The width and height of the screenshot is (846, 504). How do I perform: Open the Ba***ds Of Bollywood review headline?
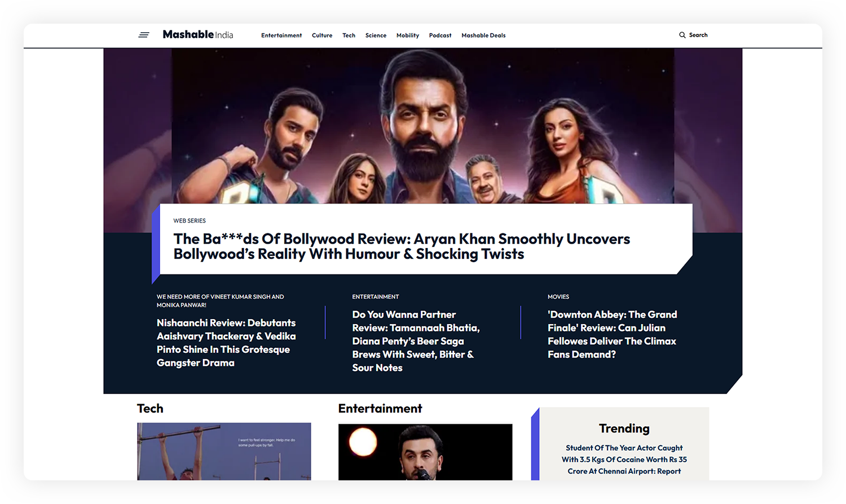point(401,246)
